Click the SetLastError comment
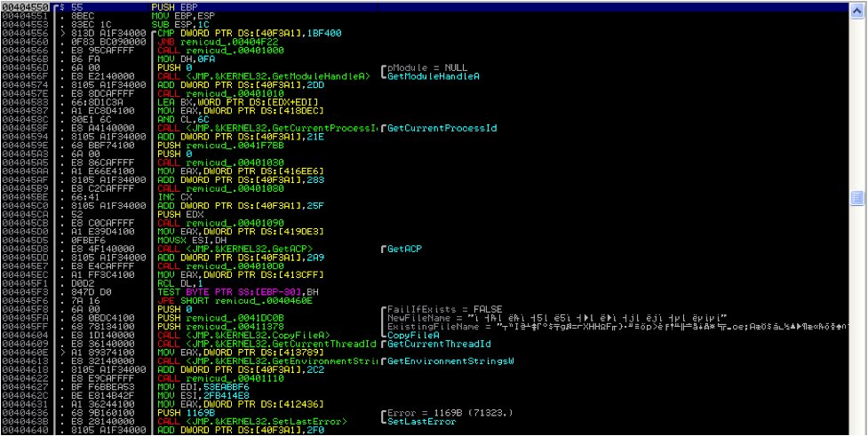The width and height of the screenshot is (868, 436). pyautogui.click(x=422, y=422)
